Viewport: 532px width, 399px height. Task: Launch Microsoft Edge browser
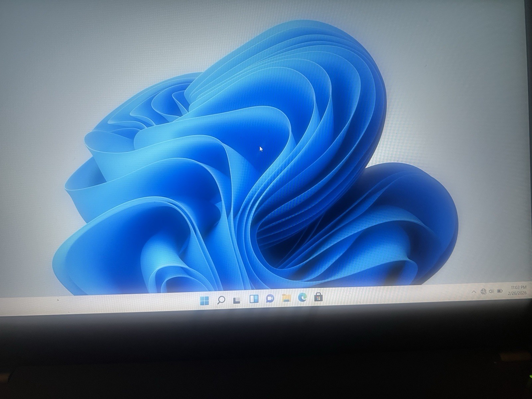(x=302, y=297)
